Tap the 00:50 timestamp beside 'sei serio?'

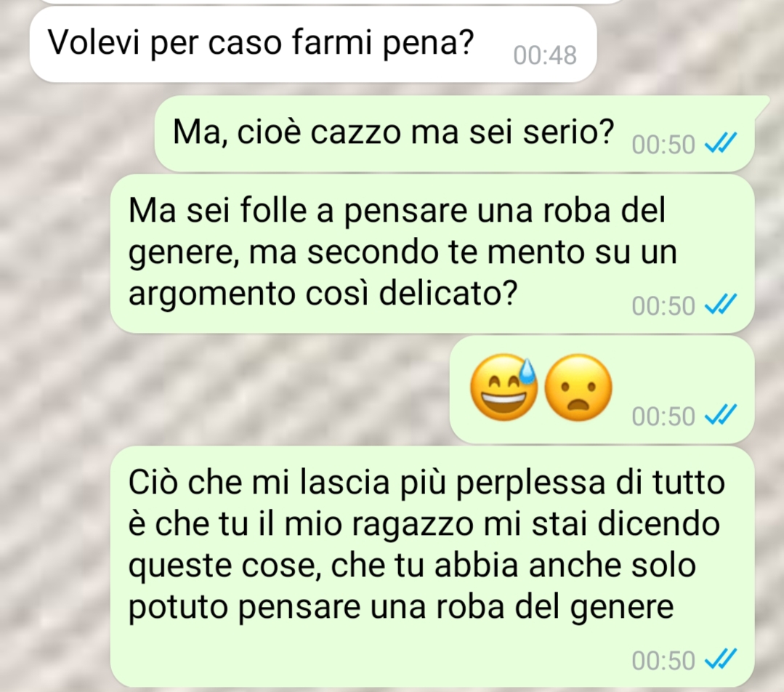[663, 145]
